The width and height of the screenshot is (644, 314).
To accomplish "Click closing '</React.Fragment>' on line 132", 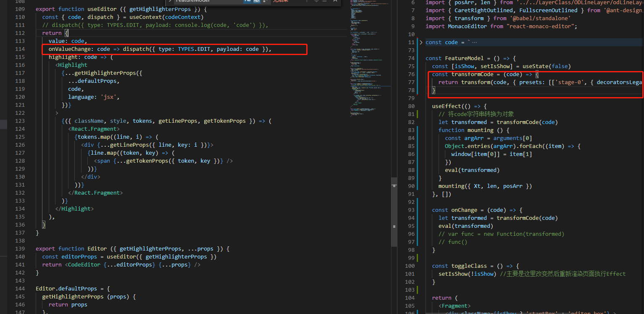I will click(96, 193).
